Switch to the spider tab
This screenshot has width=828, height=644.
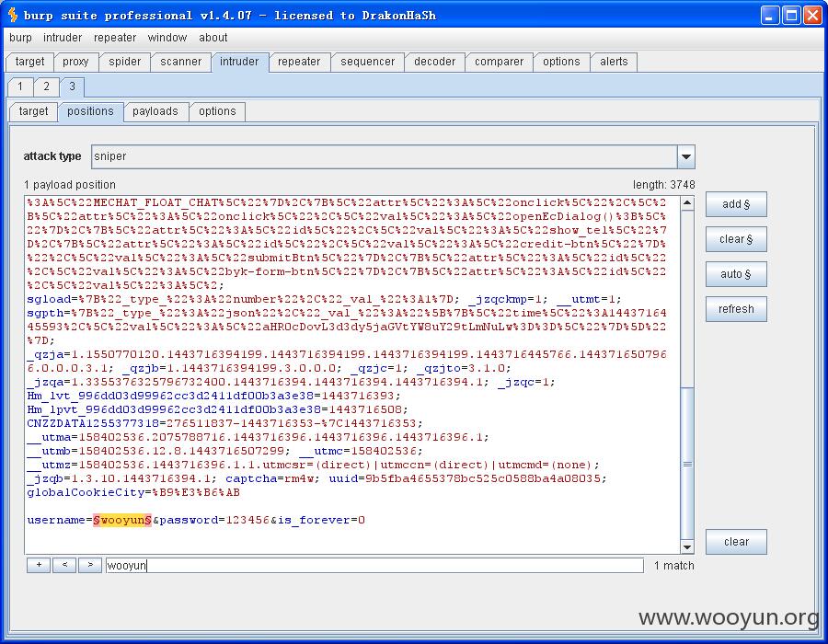tap(124, 62)
